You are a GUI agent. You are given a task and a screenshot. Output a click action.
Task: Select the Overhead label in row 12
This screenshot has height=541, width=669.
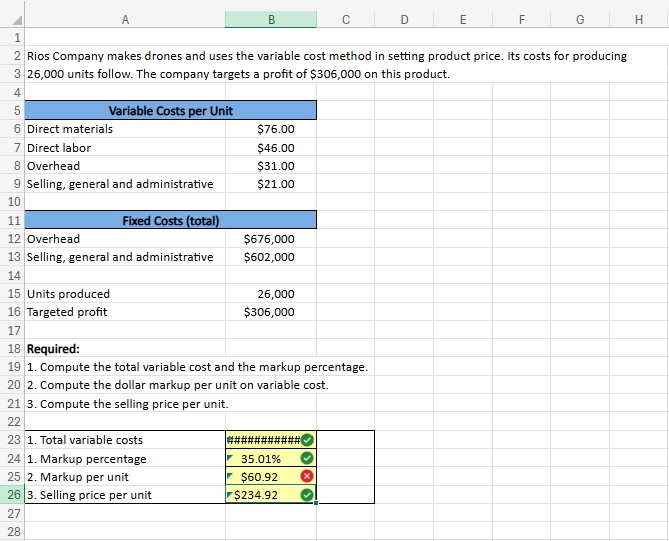click(125, 239)
